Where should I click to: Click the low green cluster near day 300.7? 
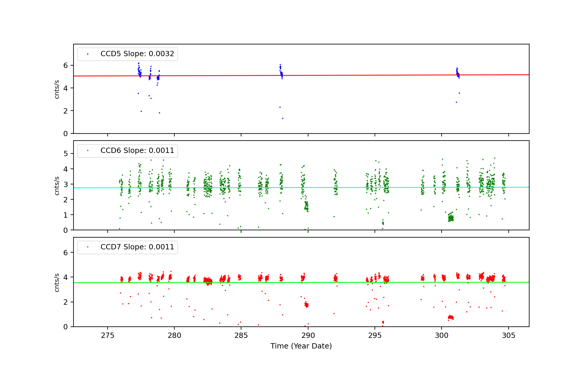451,218
